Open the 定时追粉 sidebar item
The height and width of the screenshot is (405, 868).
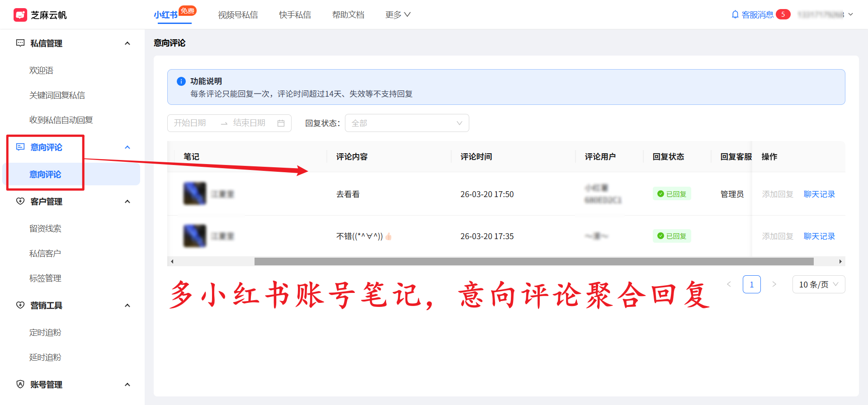[x=45, y=333]
